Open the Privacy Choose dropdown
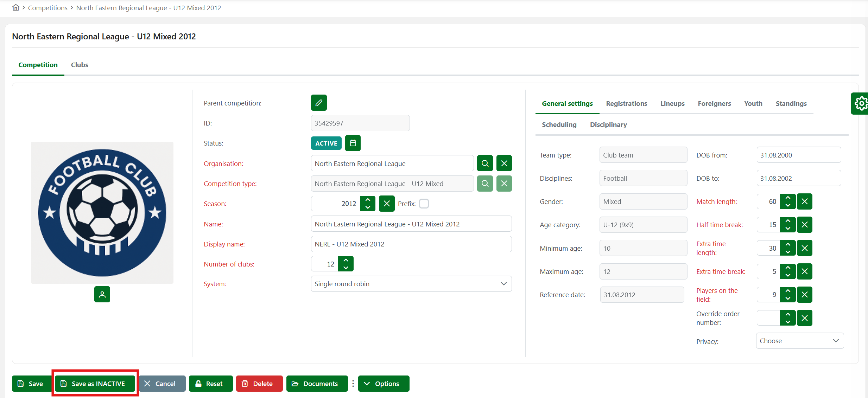 tap(800, 341)
